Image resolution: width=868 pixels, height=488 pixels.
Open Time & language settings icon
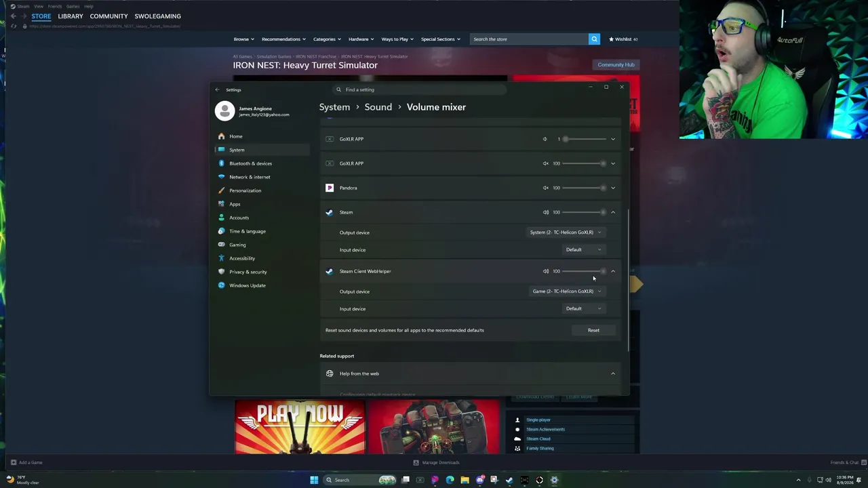[222, 231]
